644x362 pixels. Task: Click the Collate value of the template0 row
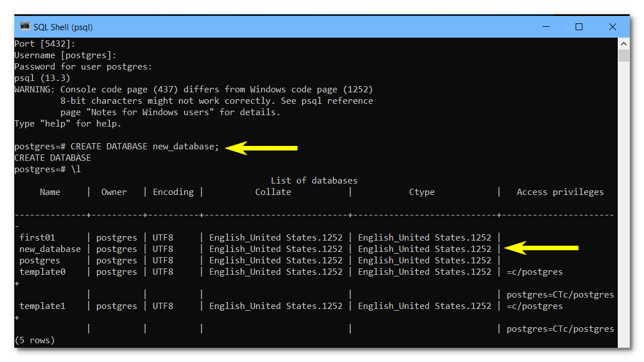point(276,271)
